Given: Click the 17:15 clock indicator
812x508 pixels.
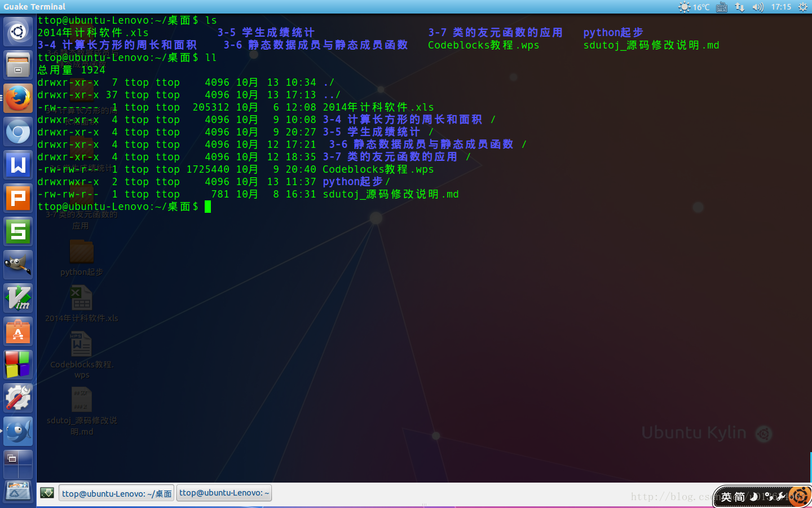Looking at the screenshot, I should [781, 7].
